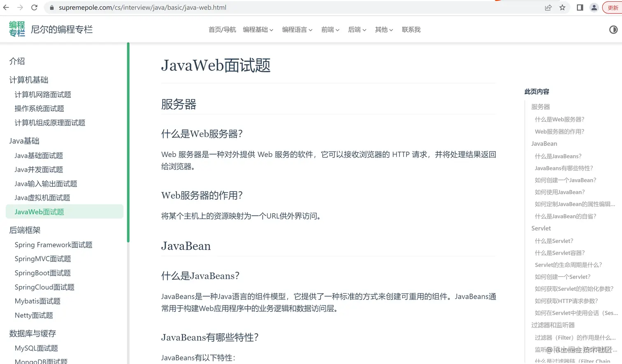Click the browser profile avatar icon

point(594,7)
